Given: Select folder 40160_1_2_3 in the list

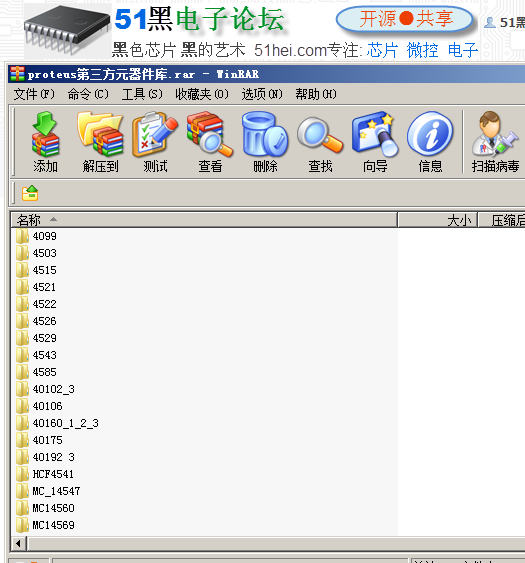Looking at the screenshot, I should coord(57,423).
